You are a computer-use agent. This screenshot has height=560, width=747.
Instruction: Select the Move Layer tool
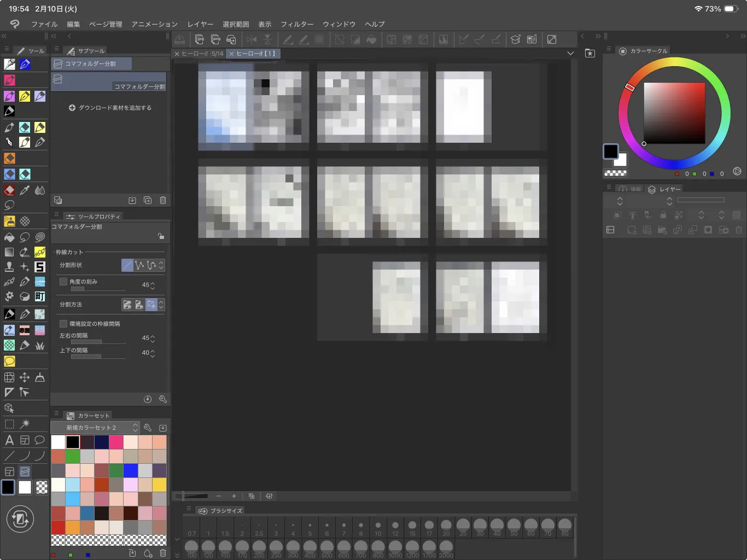click(25, 377)
